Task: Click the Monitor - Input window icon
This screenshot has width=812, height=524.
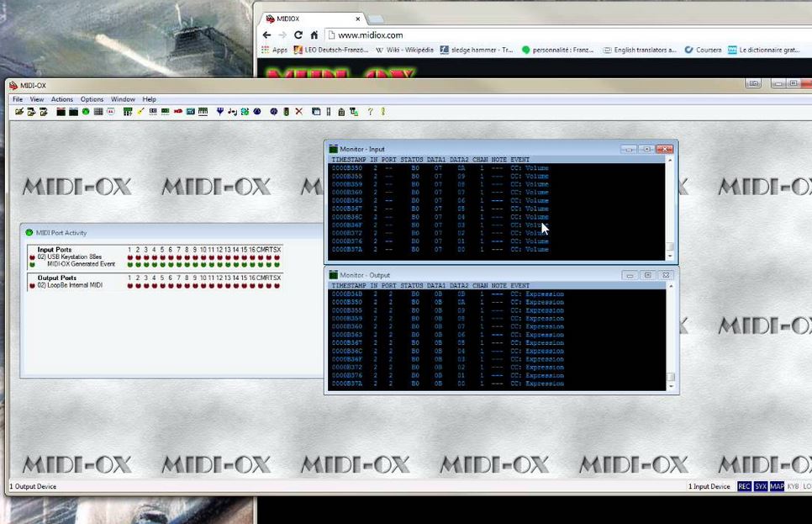Action: [x=334, y=149]
